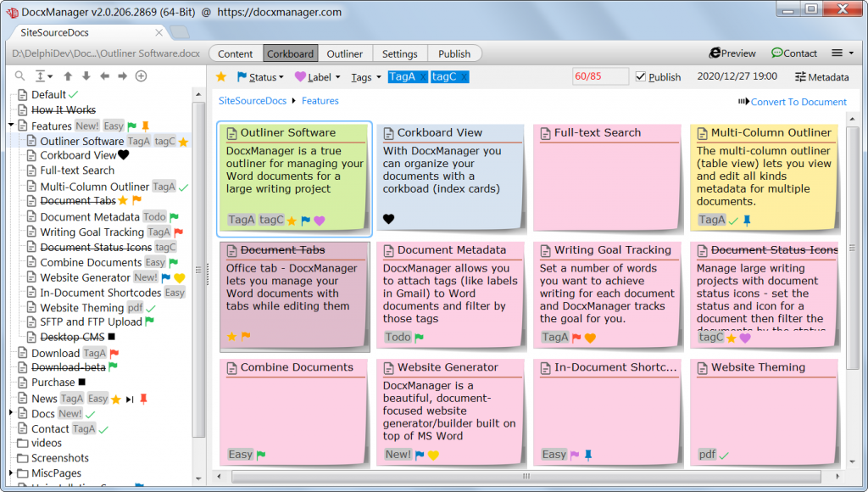Viewport: 868px width, 492px height.
Task: Open Preview in browser
Action: coord(732,53)
